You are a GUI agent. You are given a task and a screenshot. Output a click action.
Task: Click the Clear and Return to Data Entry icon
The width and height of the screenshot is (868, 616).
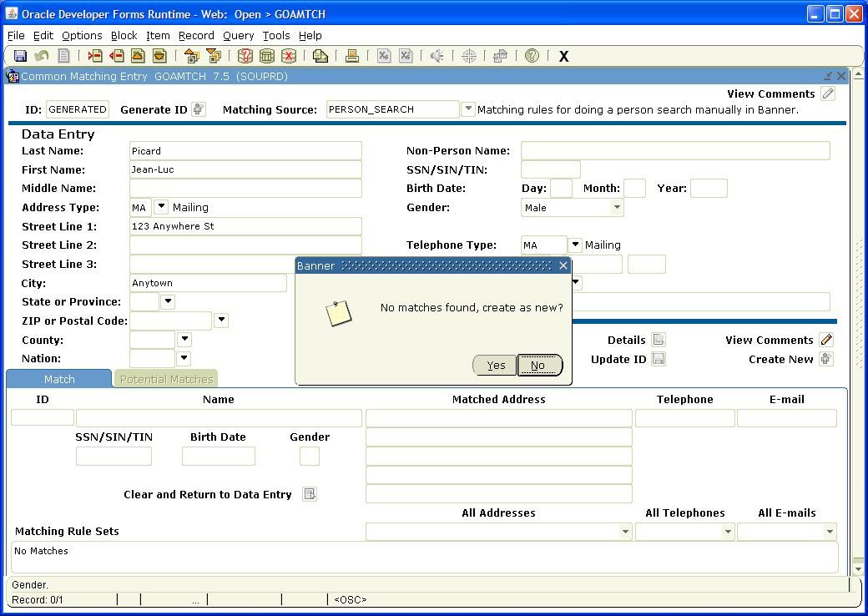coord(310,493)
